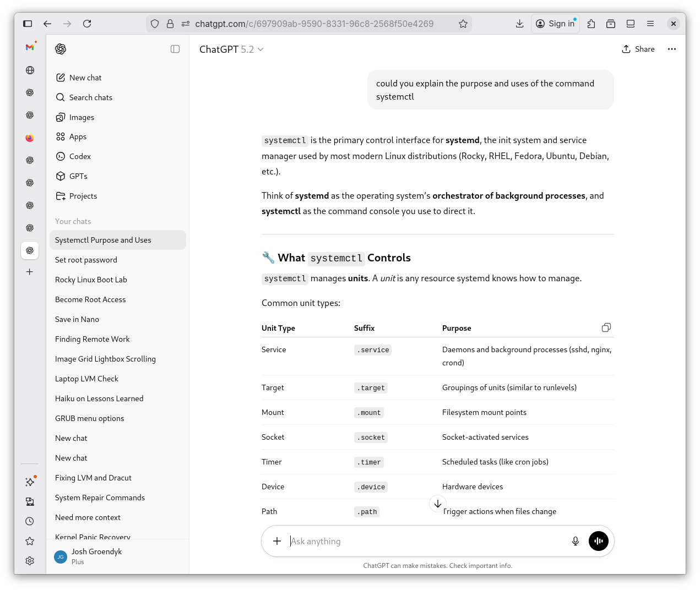
Task: Start a New chat from the sidebar
Action: 85,78
